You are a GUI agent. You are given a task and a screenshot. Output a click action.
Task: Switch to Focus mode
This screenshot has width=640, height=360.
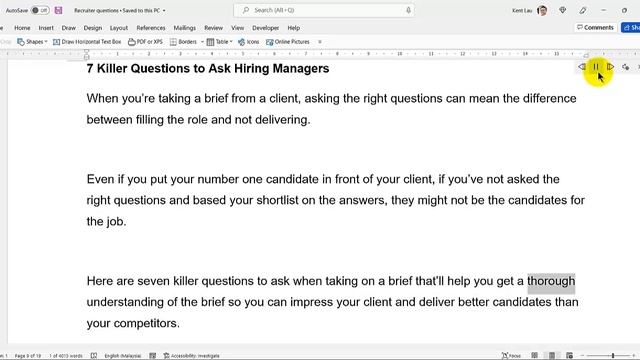[511, 356]
